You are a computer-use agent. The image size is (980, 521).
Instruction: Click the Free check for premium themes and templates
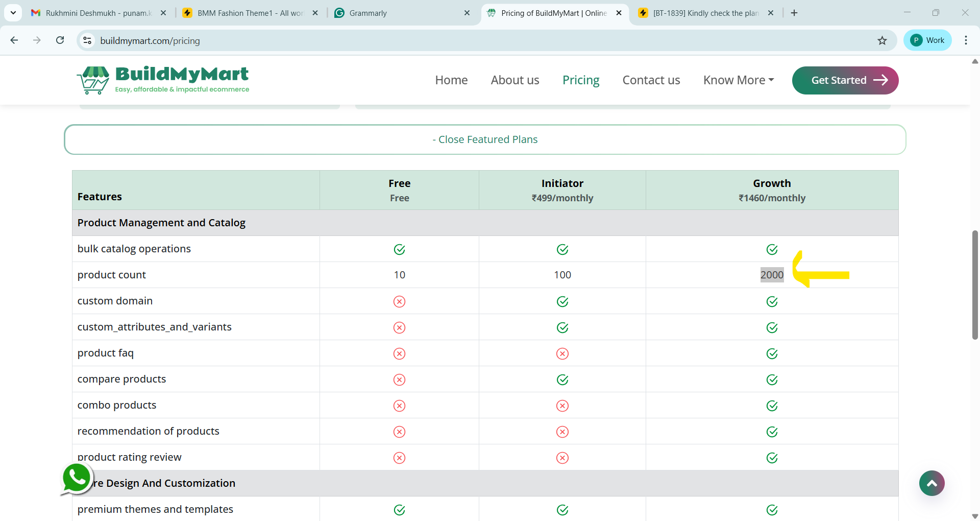pos(400,510)
